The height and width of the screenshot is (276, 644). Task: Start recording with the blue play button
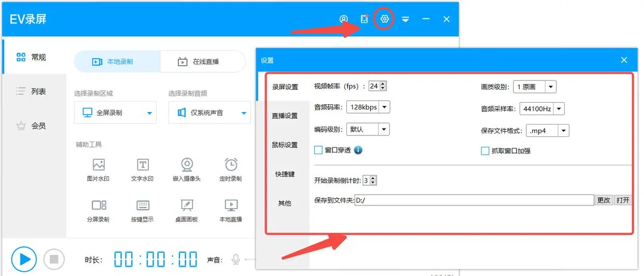24,258
